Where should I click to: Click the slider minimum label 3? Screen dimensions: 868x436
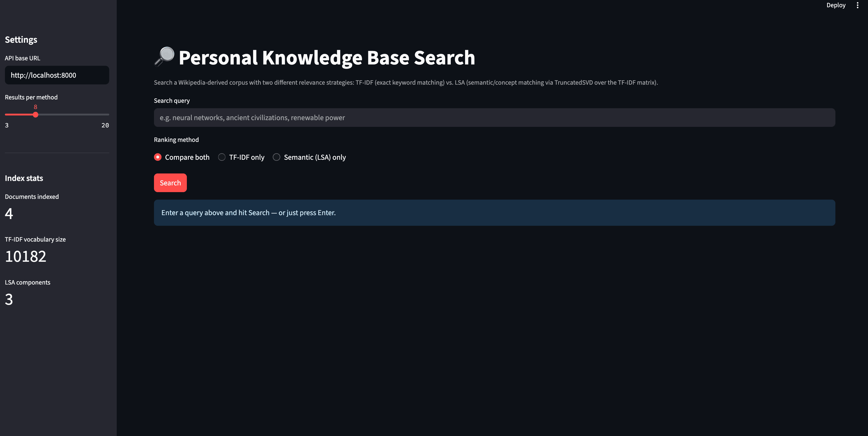pos(7,125)
